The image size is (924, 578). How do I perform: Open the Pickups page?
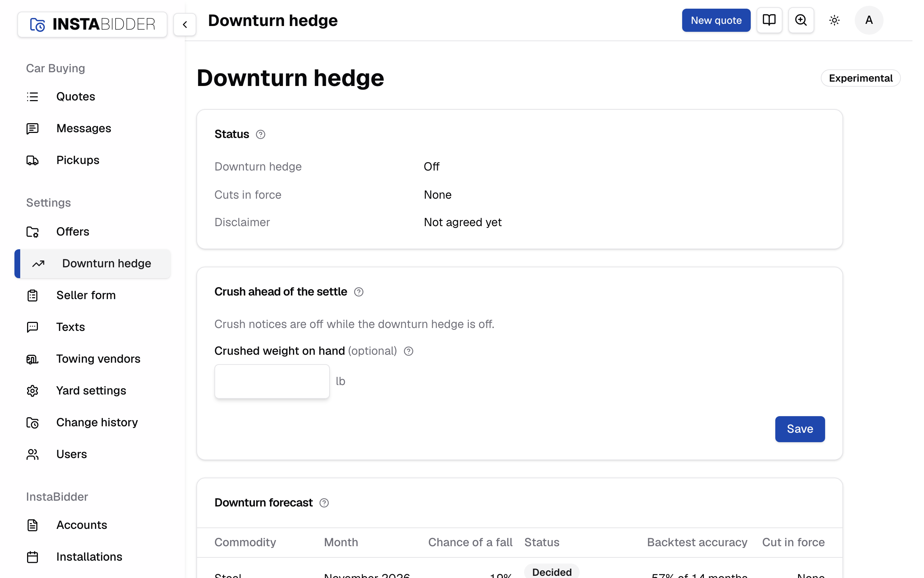click(x=78, y=160)
